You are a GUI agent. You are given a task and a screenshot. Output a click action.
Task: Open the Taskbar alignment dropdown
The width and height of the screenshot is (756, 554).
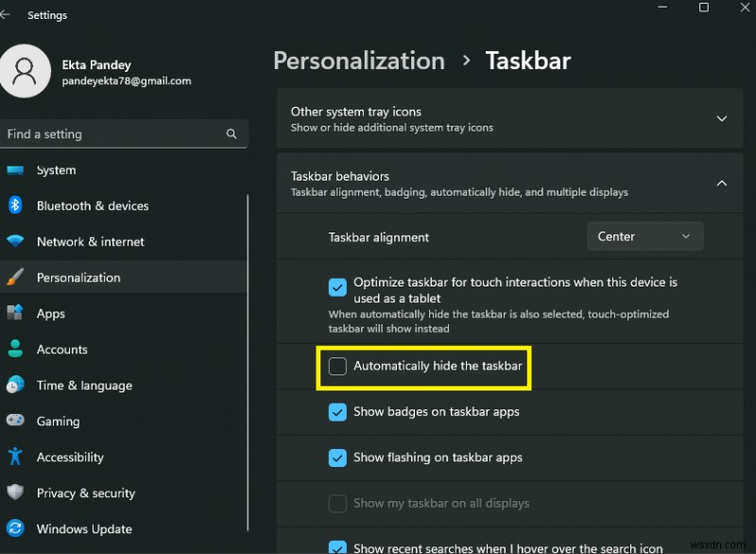pos(645,236)
